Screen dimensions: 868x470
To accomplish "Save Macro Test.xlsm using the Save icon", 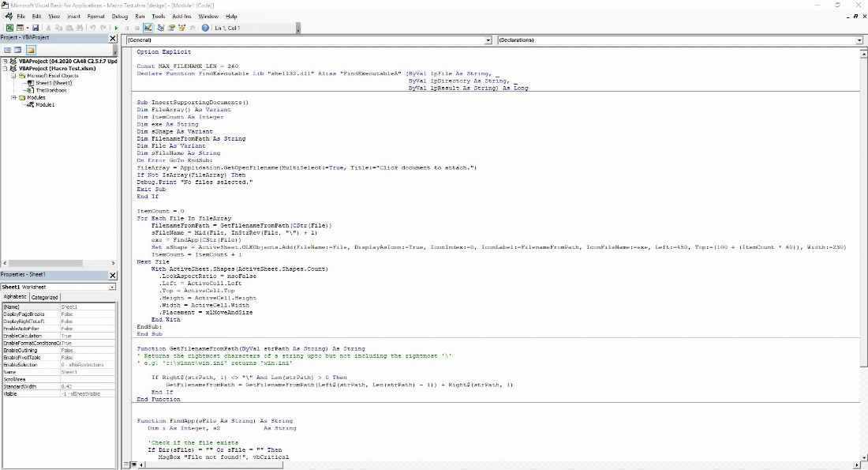I will pos(34,27).
